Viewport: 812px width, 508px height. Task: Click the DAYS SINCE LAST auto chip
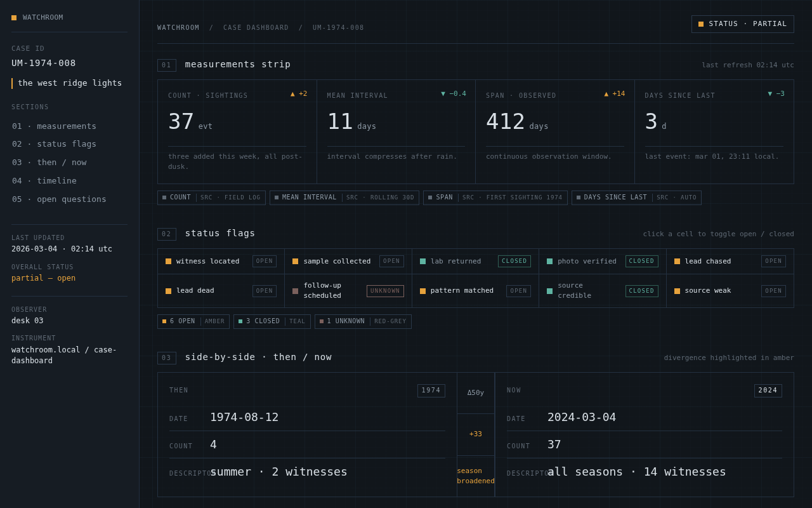click(636, 197)
